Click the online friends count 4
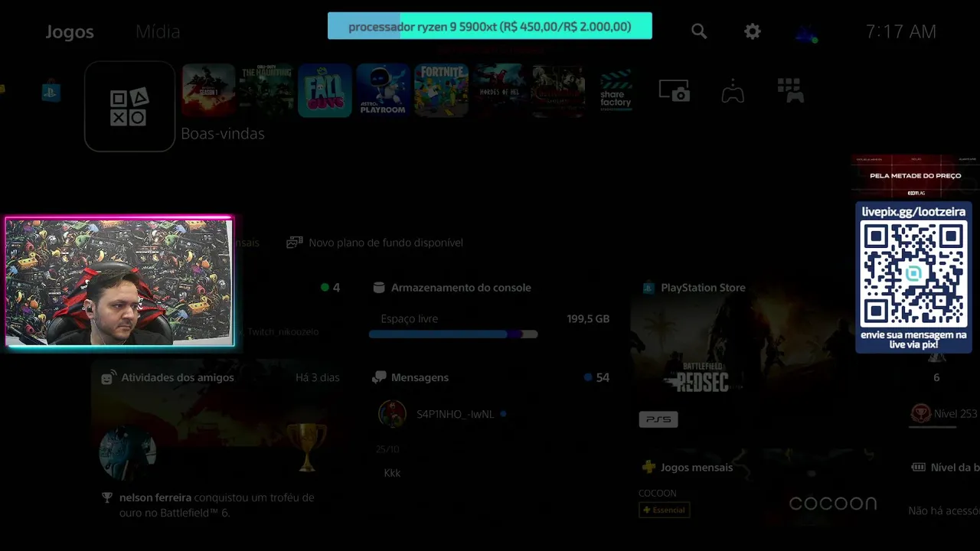 (336, 288)
